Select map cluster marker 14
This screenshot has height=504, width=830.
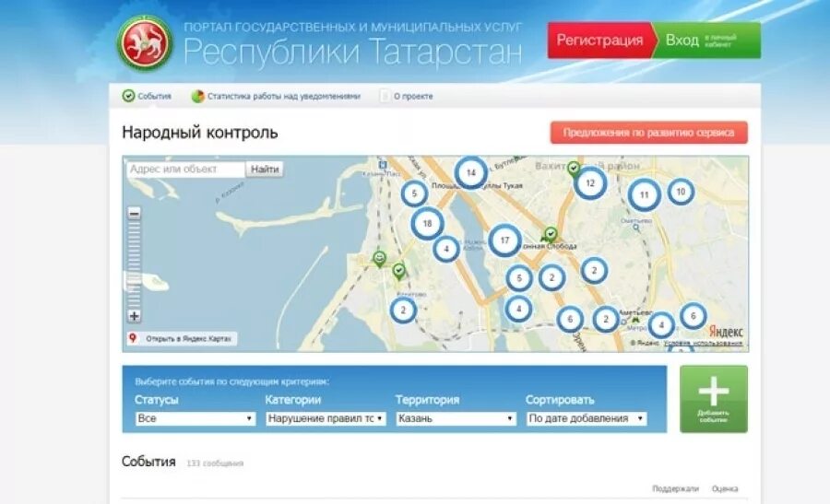[x=470, y=172]
